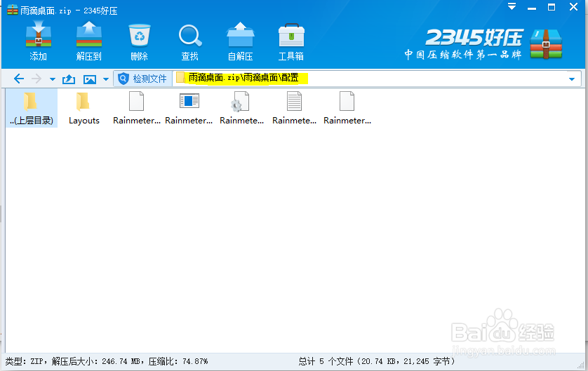The width and height of the screenshot is (588, 371).
Task: Click the view mode picture icon
Action: (90, 79)
